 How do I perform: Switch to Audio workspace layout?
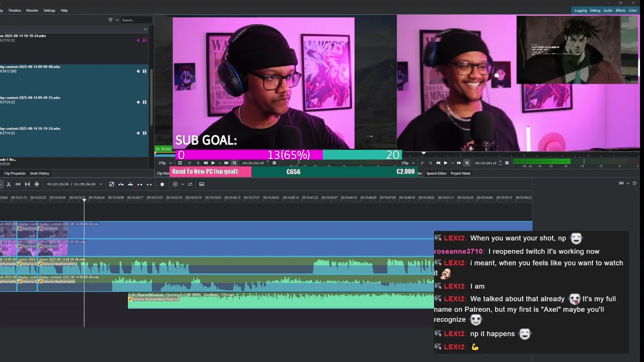(608, 10)
